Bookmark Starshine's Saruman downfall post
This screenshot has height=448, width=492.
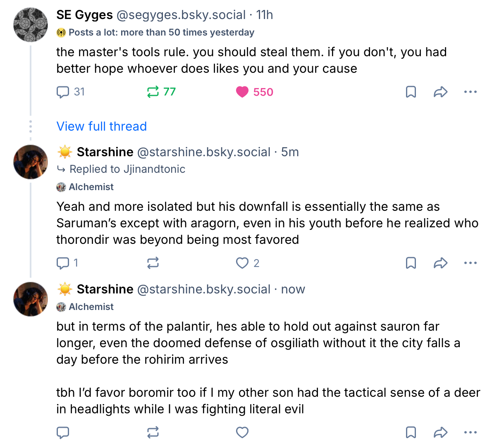pos(411,263)
